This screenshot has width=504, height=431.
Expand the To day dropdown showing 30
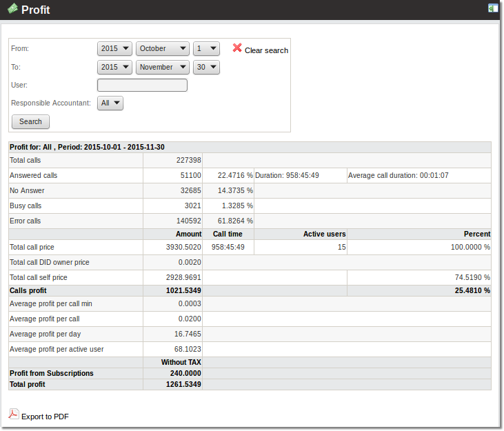pos(206,68)
